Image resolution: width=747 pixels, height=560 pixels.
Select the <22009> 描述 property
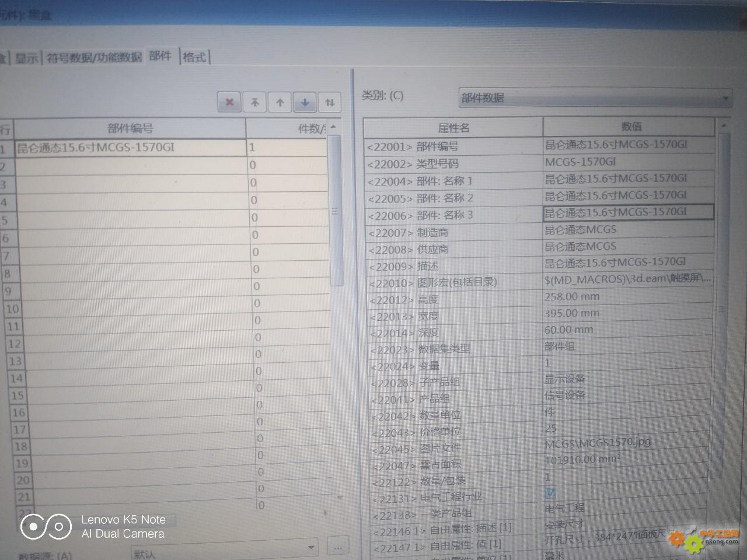[x=455, y=267]
